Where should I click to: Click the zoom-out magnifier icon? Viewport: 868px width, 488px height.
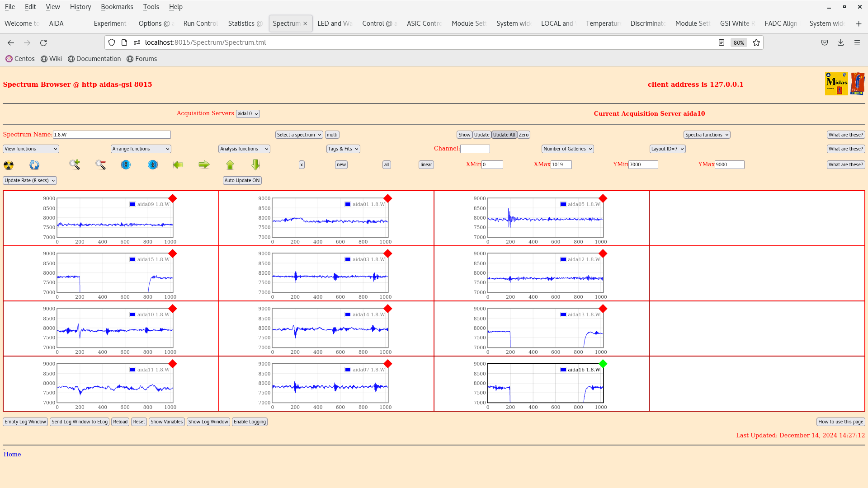tap(101, 164)
